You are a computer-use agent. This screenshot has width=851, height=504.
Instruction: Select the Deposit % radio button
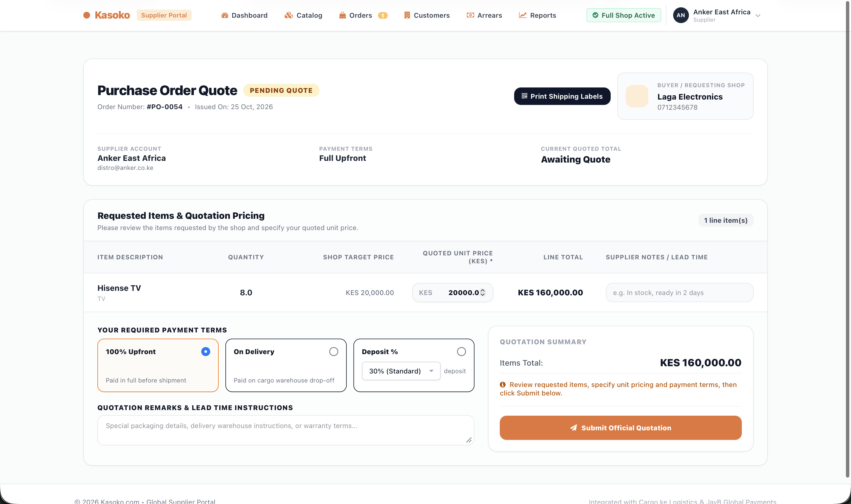pos(461,352)
